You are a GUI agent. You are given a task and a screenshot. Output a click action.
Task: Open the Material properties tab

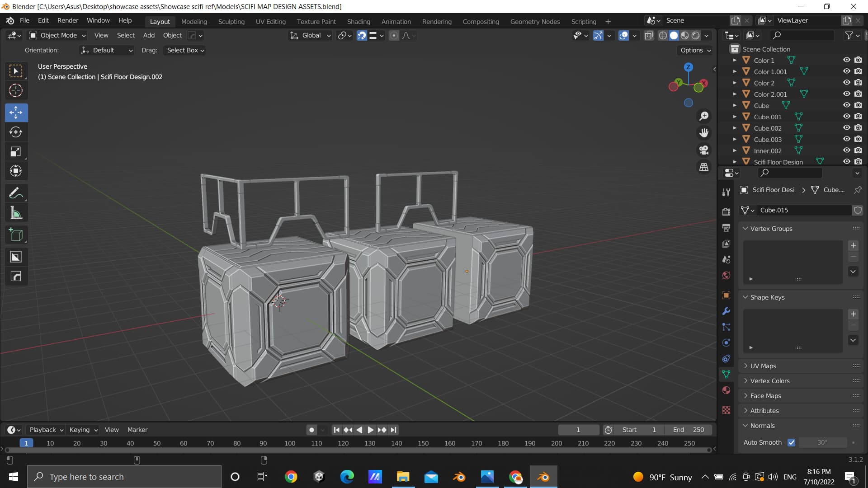726,390
